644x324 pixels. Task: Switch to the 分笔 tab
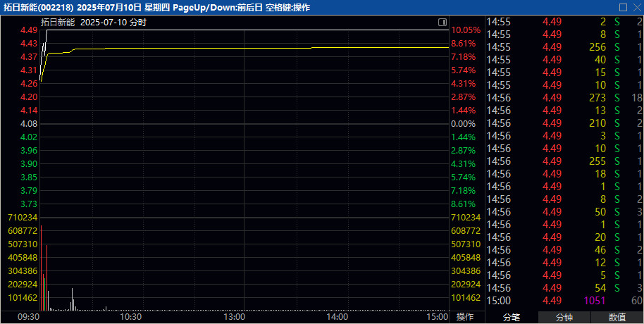click(512, 317)
